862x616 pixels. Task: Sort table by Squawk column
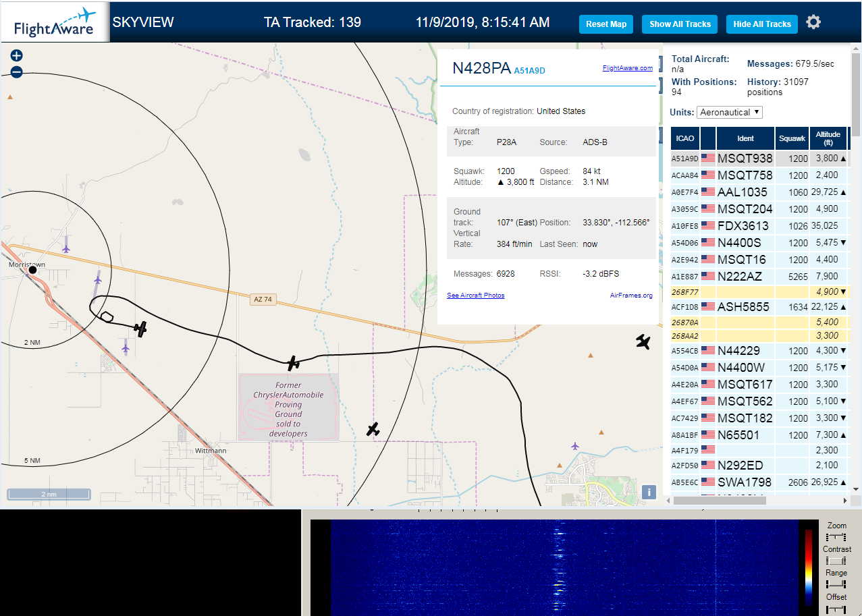click(792, 138)
